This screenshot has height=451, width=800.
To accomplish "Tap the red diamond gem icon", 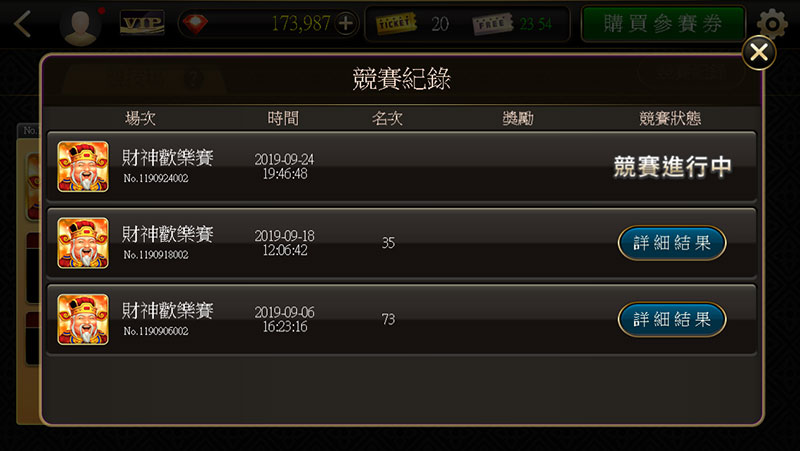I will 195,24.
